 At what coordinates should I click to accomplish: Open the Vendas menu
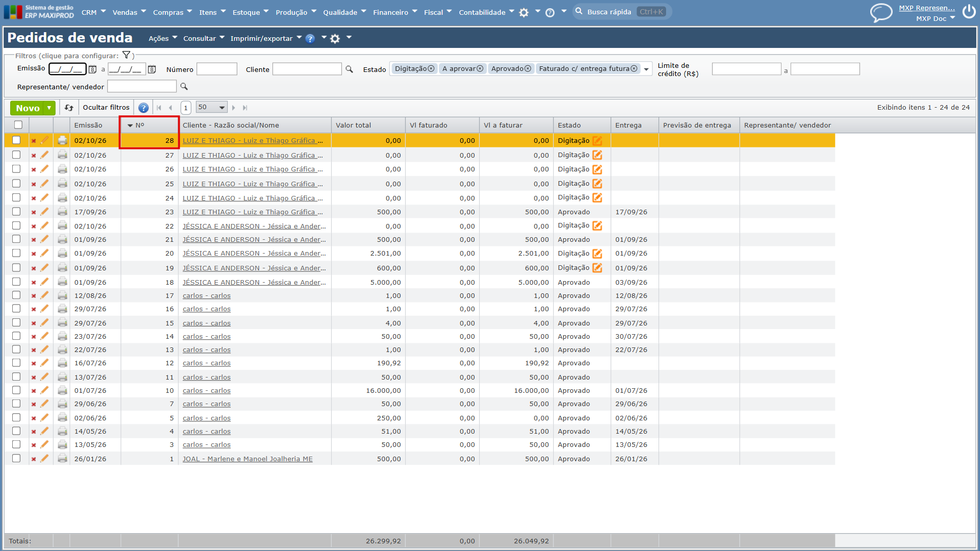[x=129, y=12]
